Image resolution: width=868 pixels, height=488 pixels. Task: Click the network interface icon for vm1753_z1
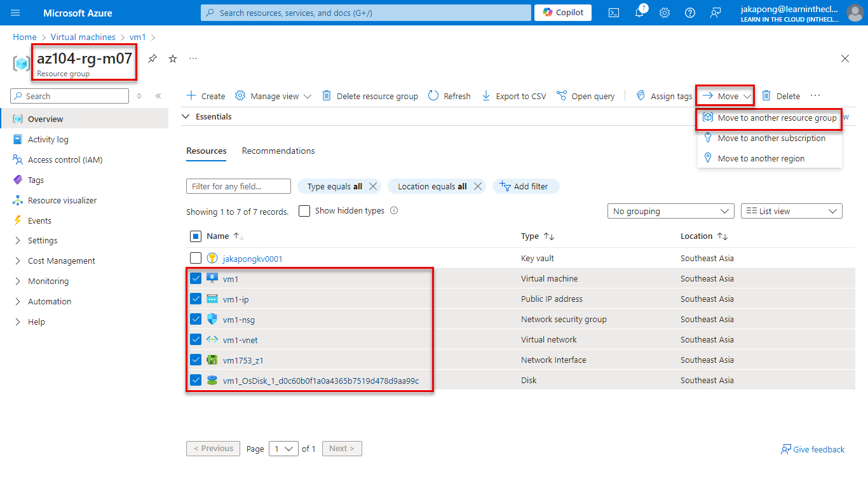[212, 360]
